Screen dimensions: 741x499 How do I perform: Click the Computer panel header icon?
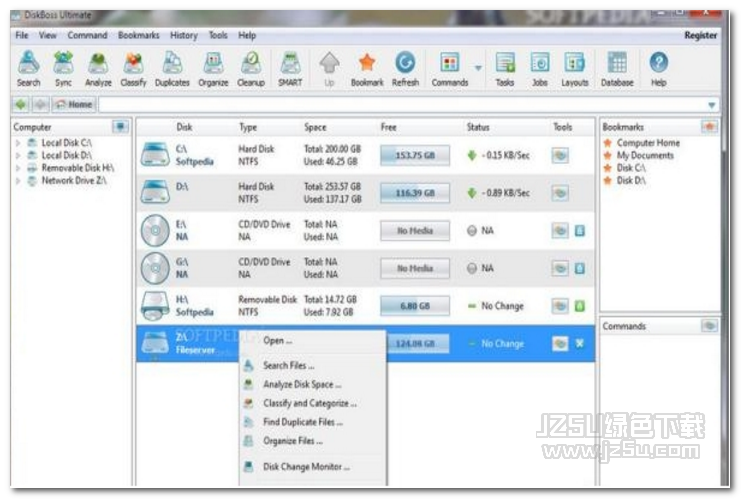pyautogui.click(x=121, y=127)
